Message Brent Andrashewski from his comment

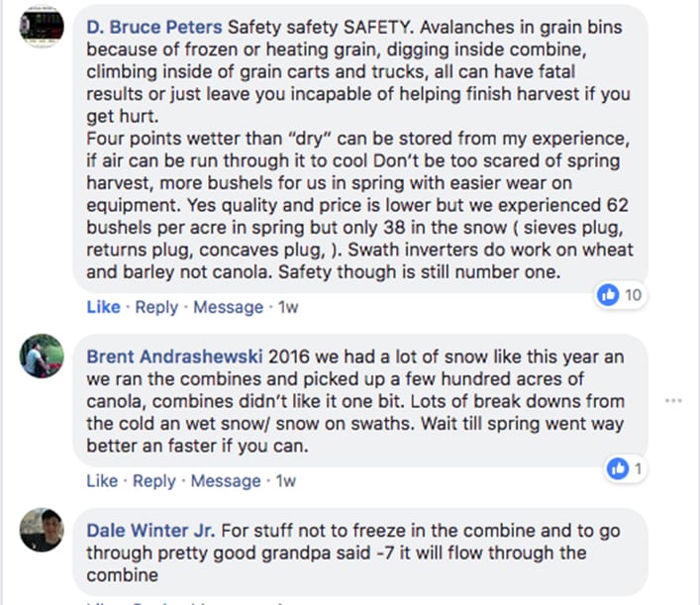coord(228,481)
